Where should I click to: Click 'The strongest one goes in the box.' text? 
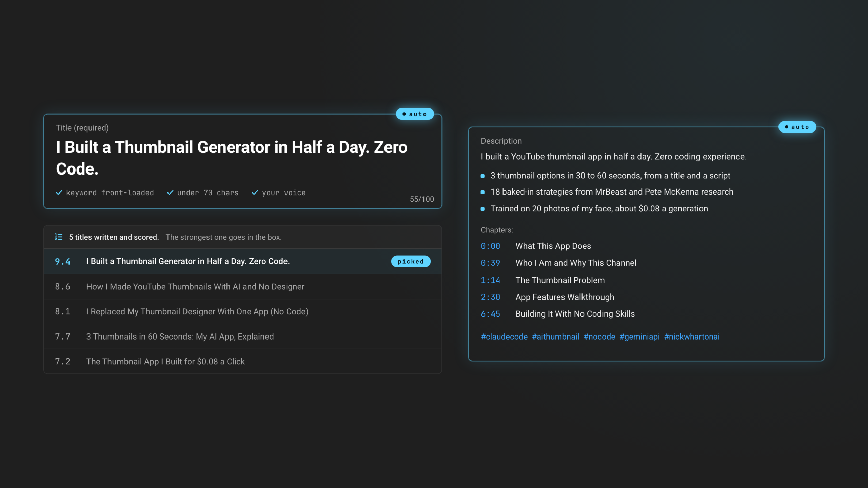[x=223, y=237]
